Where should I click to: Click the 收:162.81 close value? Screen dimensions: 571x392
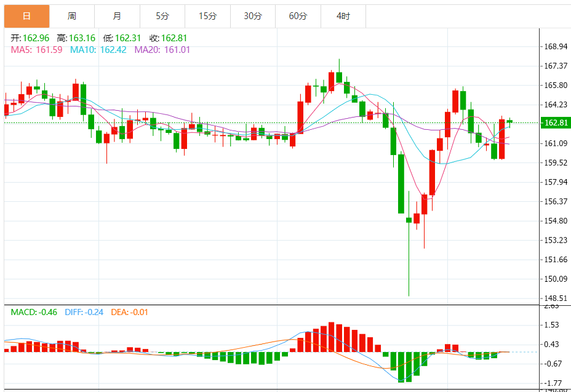click(x=168, y=38)
